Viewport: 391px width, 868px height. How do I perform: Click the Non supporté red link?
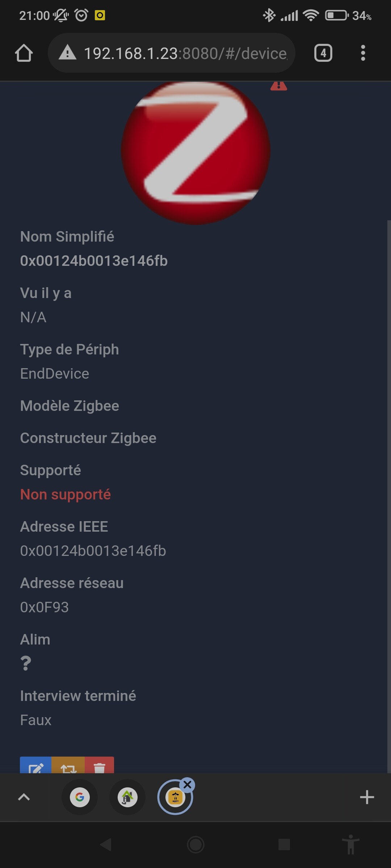(66, 494)
